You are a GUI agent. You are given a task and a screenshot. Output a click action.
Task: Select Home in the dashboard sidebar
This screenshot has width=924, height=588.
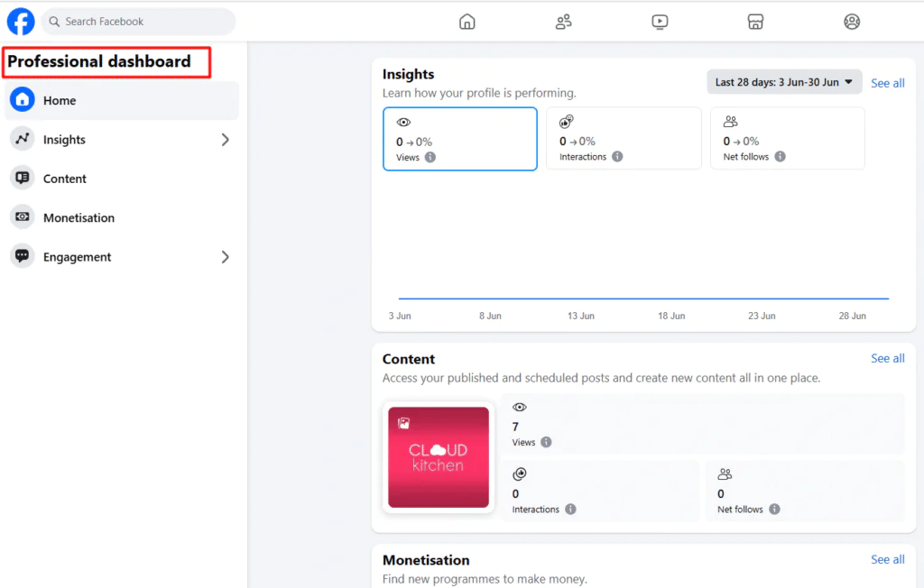pyautogui.click(x=122, y=101)
